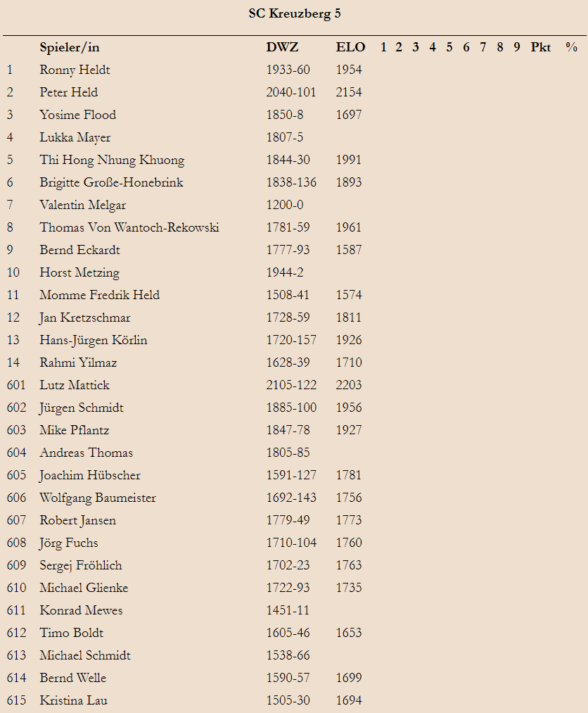The width and height of the screenshot is (588, 713).
Task: Open Jürgen Schmidt's player entry
Action: coord(82,408)
